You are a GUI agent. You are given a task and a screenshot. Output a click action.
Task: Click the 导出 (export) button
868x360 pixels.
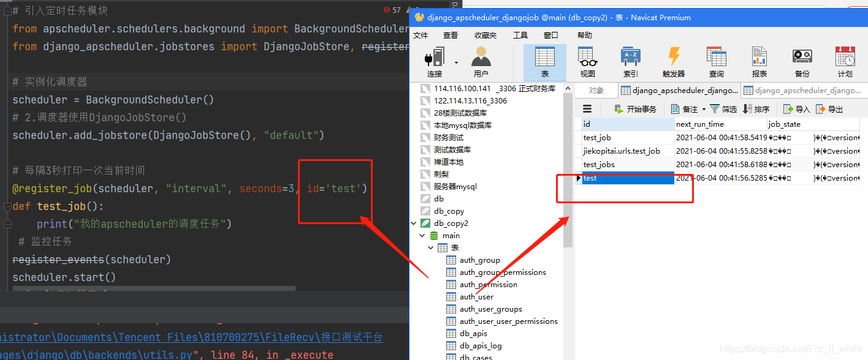click(829, 109)
